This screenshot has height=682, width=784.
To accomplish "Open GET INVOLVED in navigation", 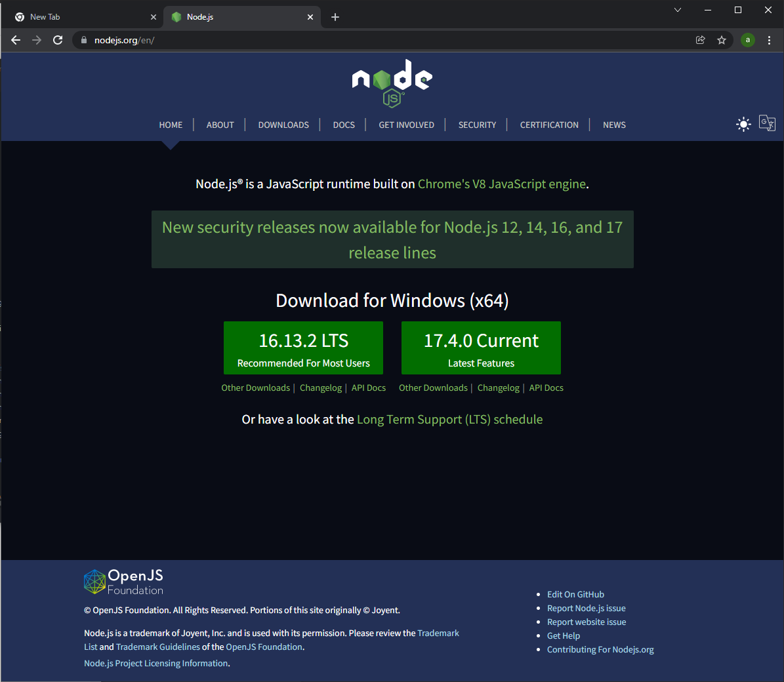I will [407, 125].
